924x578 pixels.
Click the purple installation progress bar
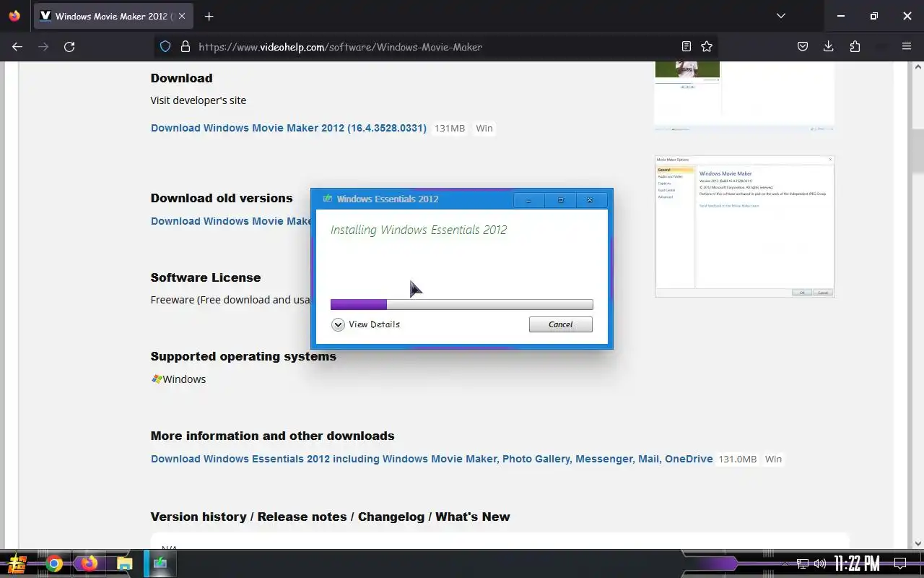(359, 305)
